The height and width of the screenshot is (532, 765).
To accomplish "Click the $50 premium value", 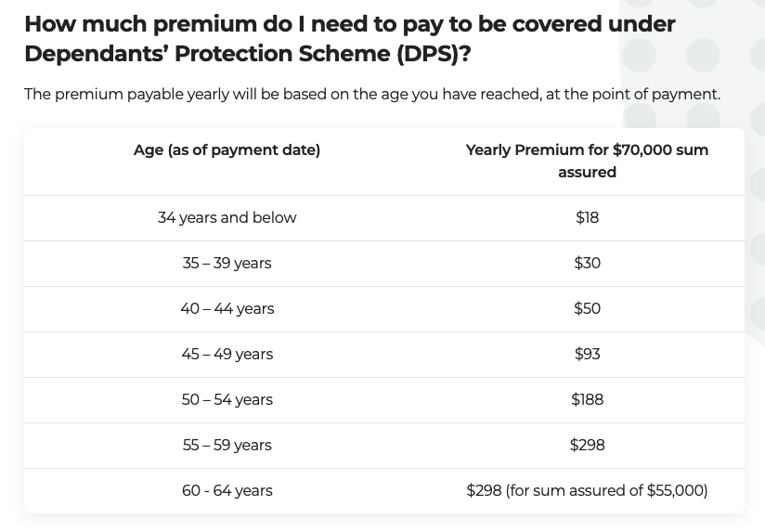I will [587, 308].
